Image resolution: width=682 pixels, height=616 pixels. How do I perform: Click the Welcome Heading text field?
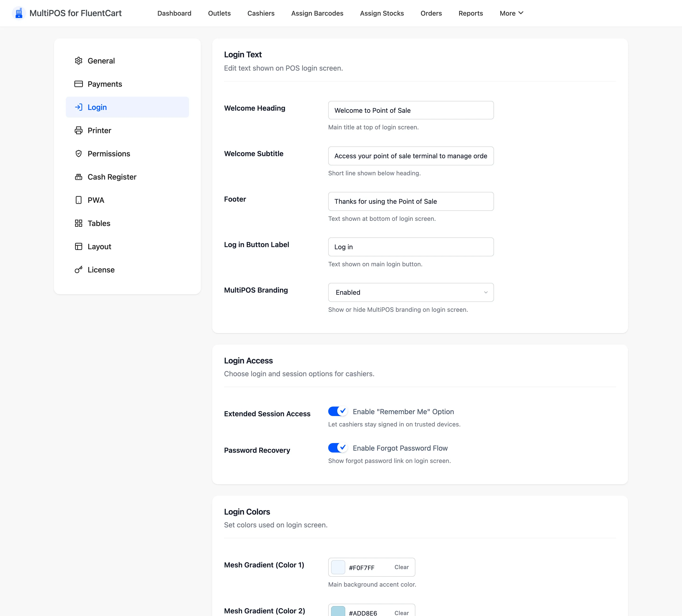(x=411, y=110)
